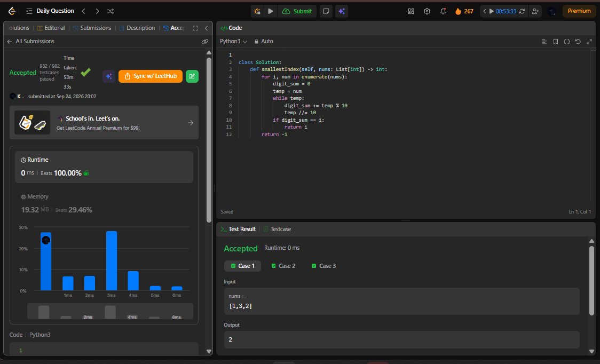Switch to the Submissions tab
600x364 pixels.
(x=92, y=28)
